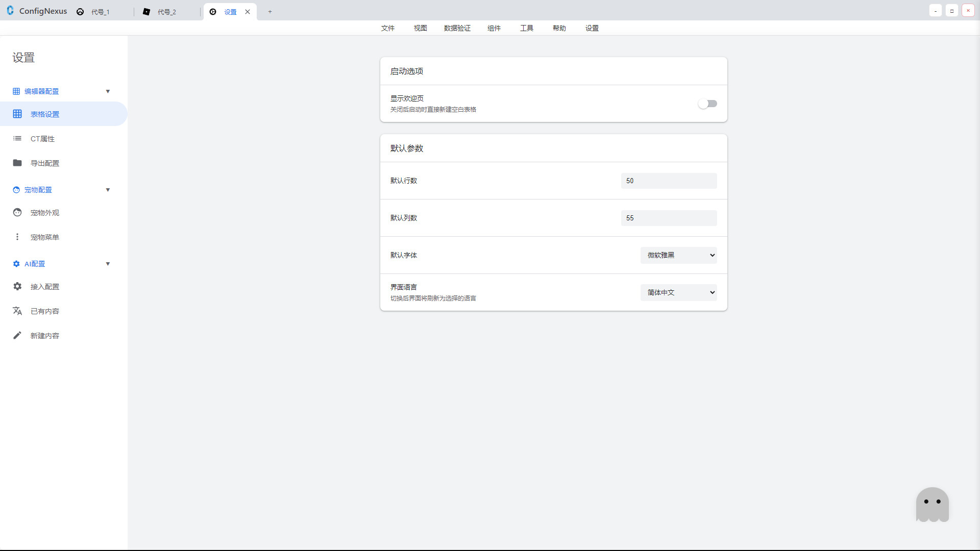The height and width of the screenshot is (551, 980).
Task: Toggle the 显示欢迎页 switch
Action: coord(707,104)
